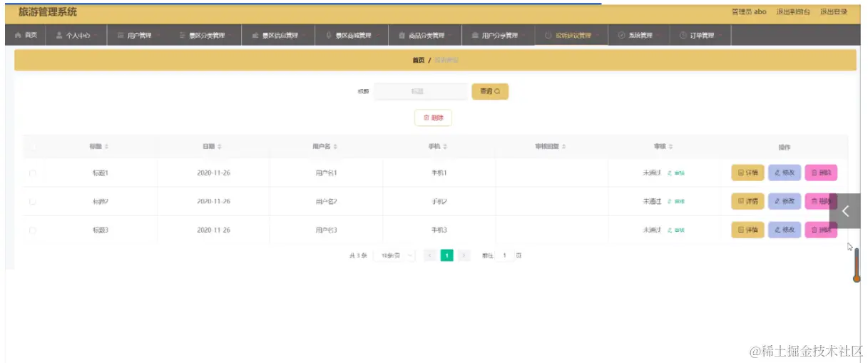Open 详情 for row 标题2
This screenshot has height=363, width=868.
pyautogui.click(x=747, y=201)
